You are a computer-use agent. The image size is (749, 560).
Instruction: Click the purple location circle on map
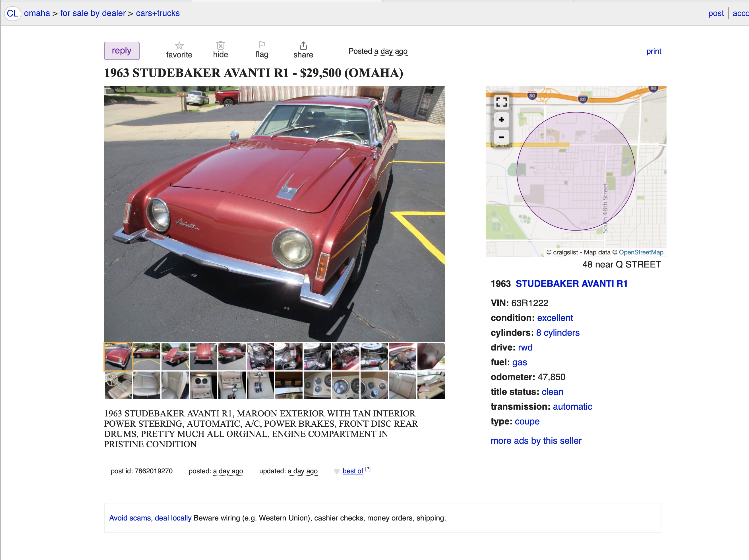coord(576,171)
